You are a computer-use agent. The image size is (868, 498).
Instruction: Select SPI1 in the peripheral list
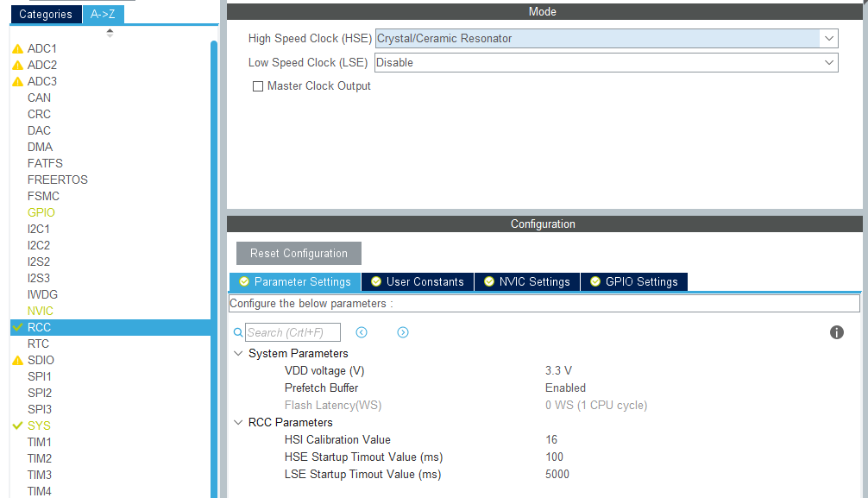pyautogui.click(x=40, y=376)
